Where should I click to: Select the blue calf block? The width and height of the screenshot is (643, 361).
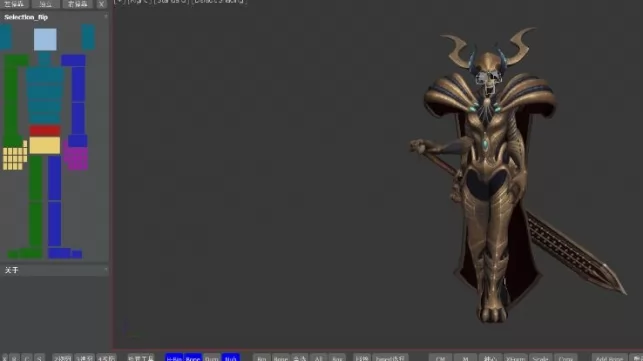[x=55, y=224]
